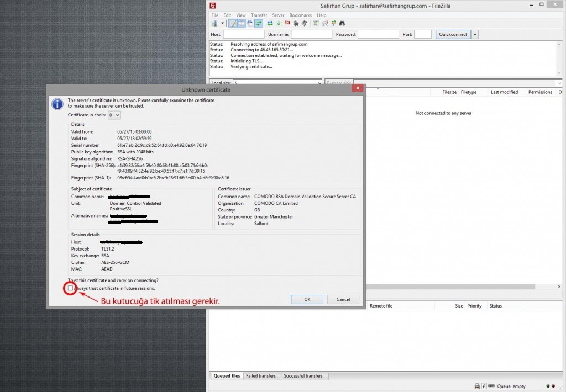Toggle the message log display icon

click(233, 23)
